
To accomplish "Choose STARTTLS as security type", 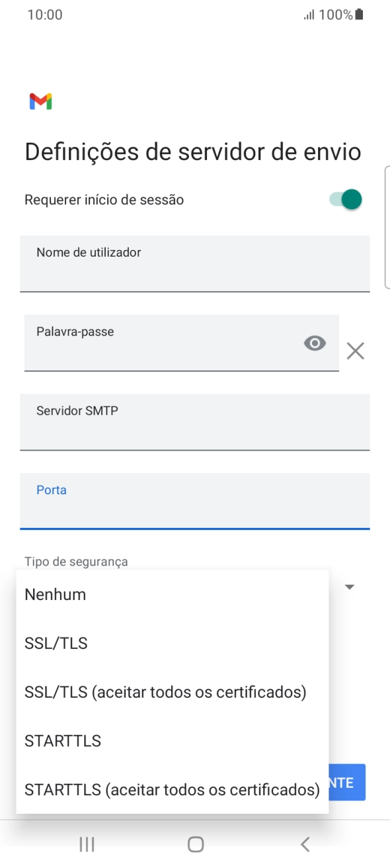I will (63, 740).
